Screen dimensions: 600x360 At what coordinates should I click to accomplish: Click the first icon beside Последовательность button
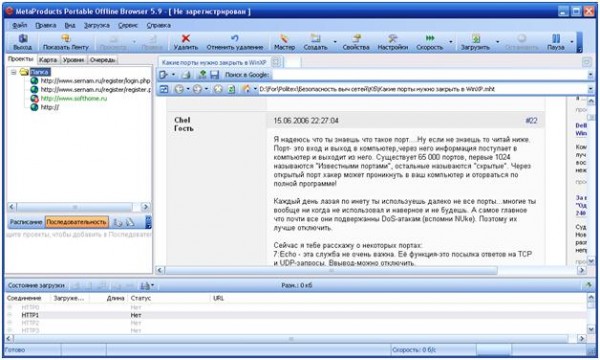[x=118, y=222]
